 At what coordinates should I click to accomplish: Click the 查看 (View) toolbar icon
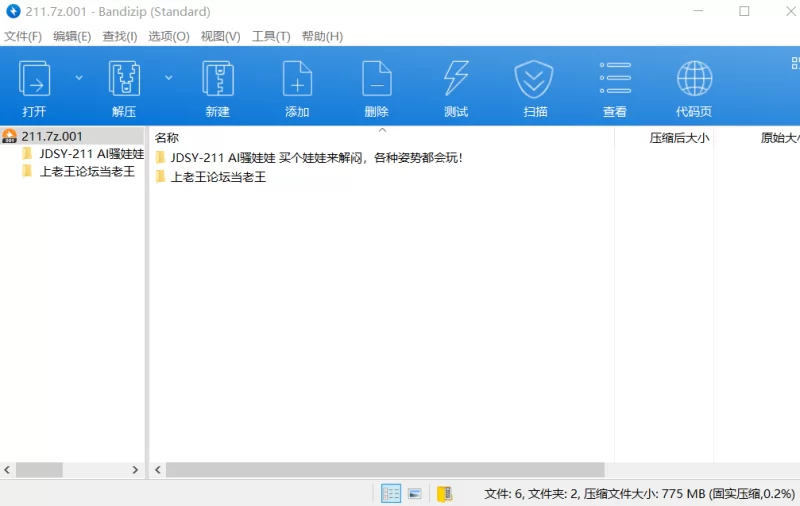pyautogui.click(x=614, y=79)
